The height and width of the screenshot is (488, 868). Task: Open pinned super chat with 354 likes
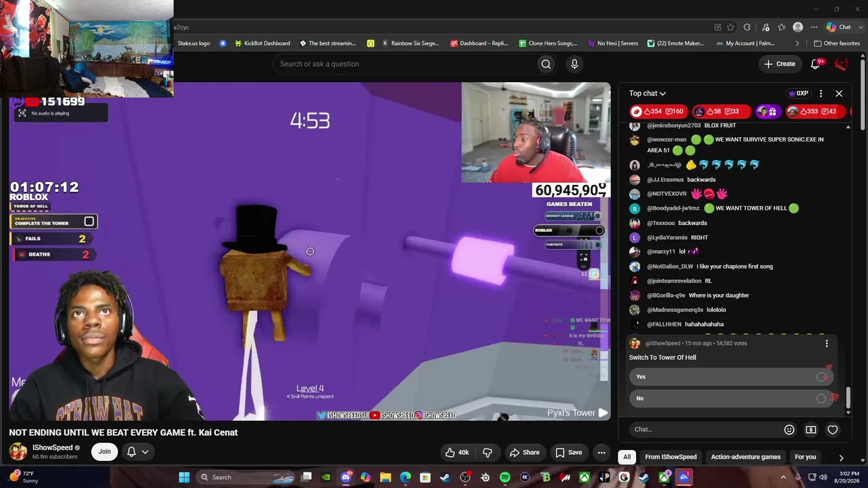pos(657,112)
